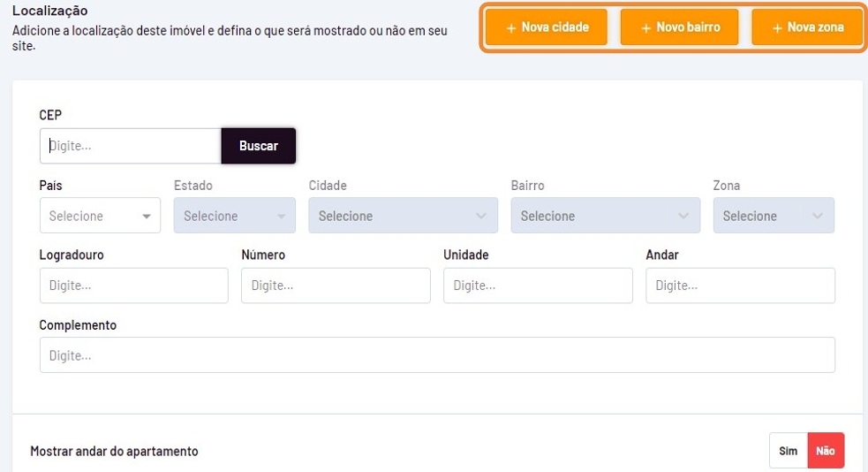Open the Zona select dropdown
This screenshot has height=472, width=868.
[773, 217]
